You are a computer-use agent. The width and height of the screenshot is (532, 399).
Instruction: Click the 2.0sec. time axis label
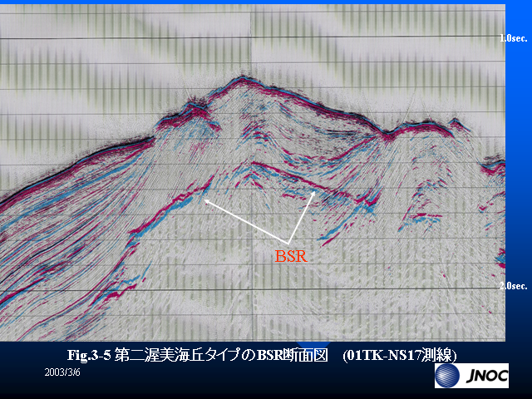coord(514,286)
